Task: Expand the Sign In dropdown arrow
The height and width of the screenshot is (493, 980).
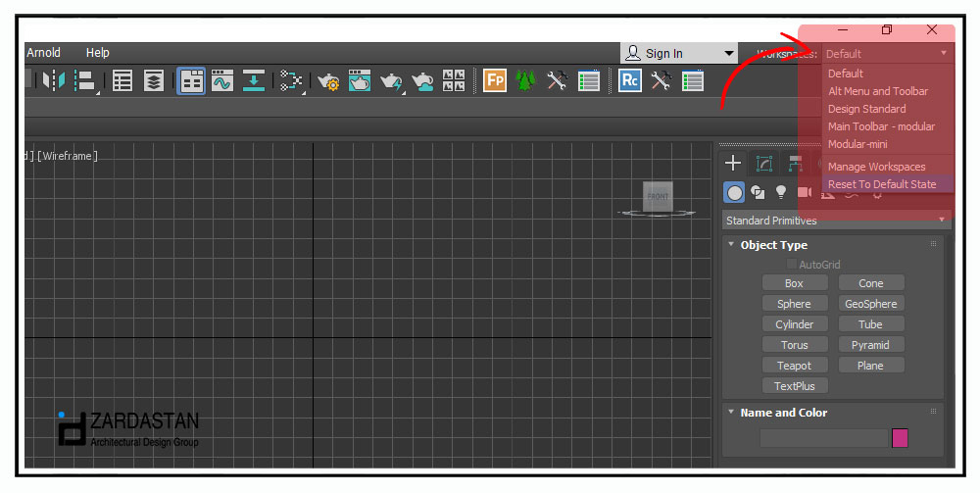Action: tap(729, 54)
